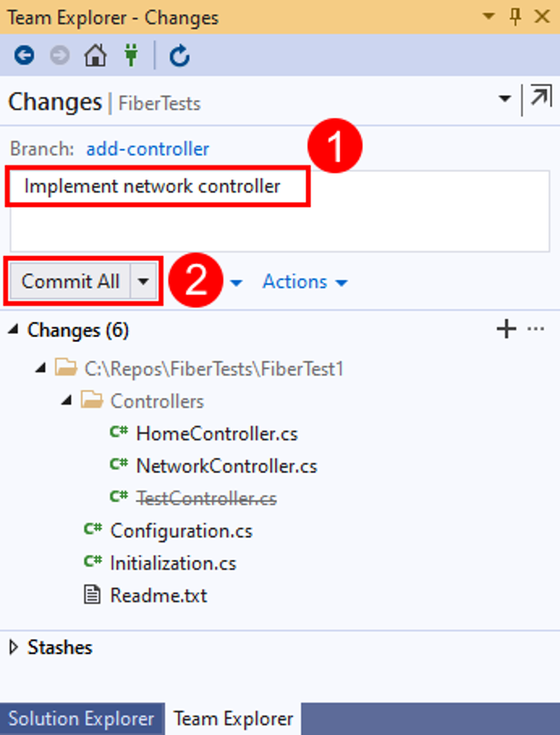
Task: Click the Home icon in toolbar
Action: pyautogui.click(x=96, y=56)
